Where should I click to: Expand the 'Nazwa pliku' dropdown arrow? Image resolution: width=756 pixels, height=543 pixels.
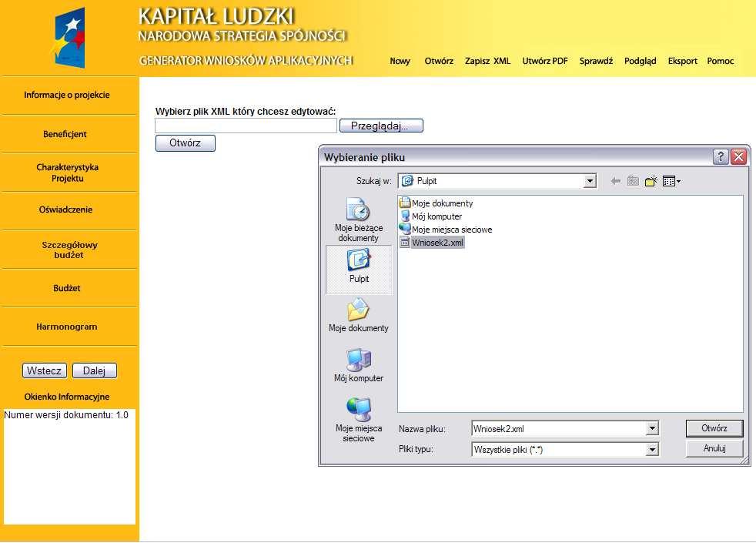(x=652, y=428)
